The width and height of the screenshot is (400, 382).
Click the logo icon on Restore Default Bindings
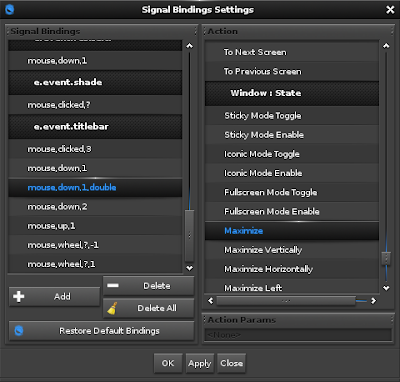(x=19, y=331)
